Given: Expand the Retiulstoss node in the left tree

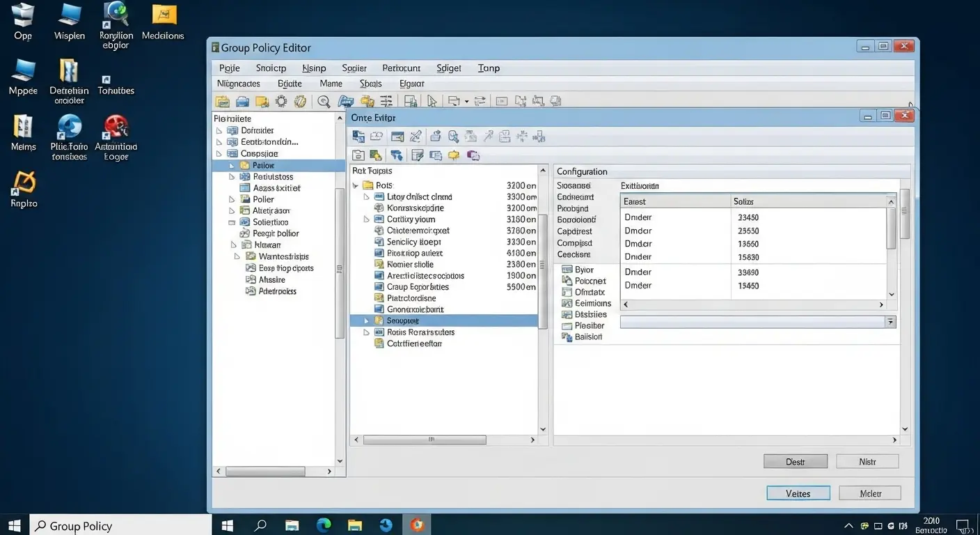Looking at the screenshot, I should (x=232, y=177).
